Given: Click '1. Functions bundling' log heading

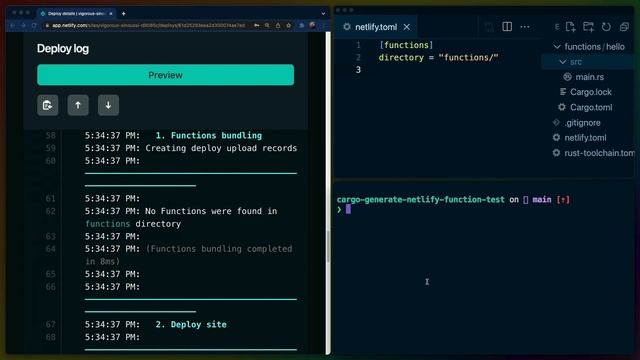Looking at the screenshot, I should pos(209,136).
